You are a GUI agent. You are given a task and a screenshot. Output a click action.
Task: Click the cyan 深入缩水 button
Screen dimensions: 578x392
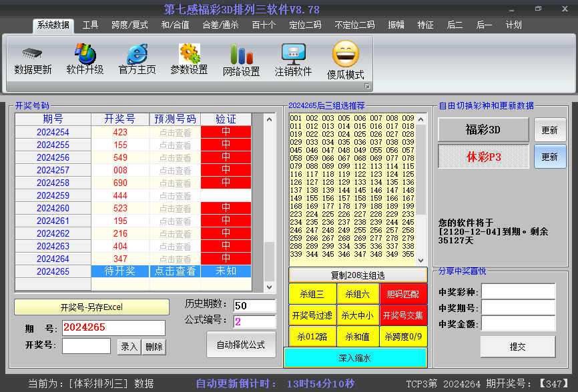(355, 358)
